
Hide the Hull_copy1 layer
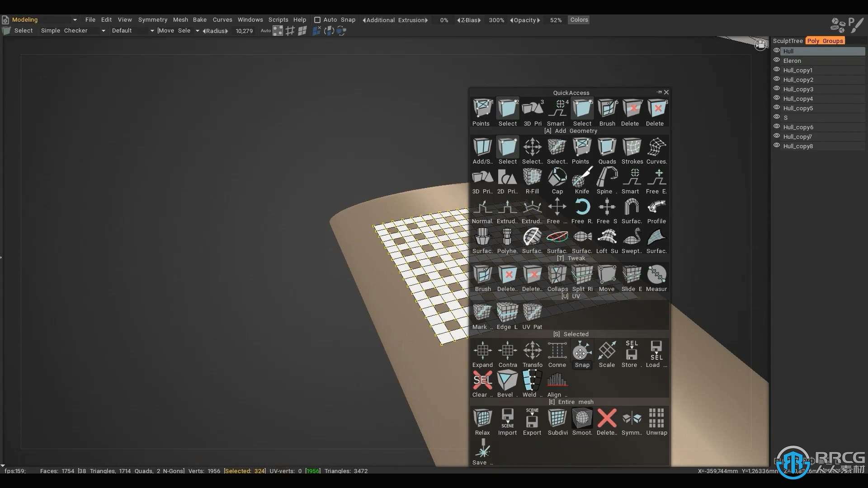click(x=777, y=70)
